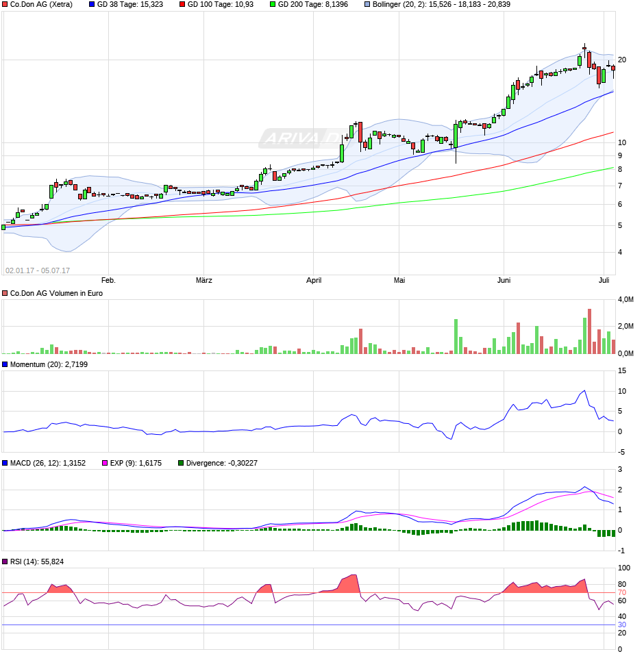The image size is (644, 656).
Task: Click the highest candlestick above the 20 line
Action: click(x=584, y=50)
